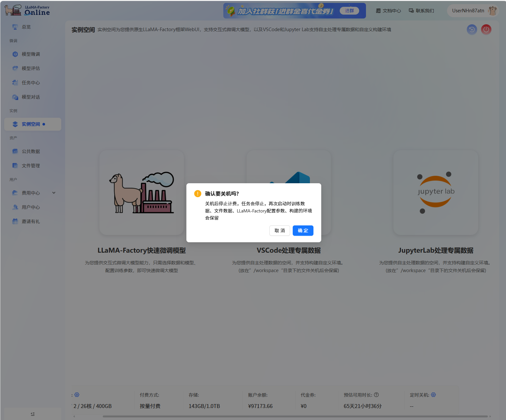Click the user avatar icon
This screenshot has width=506, height=420.
(493, 11)
